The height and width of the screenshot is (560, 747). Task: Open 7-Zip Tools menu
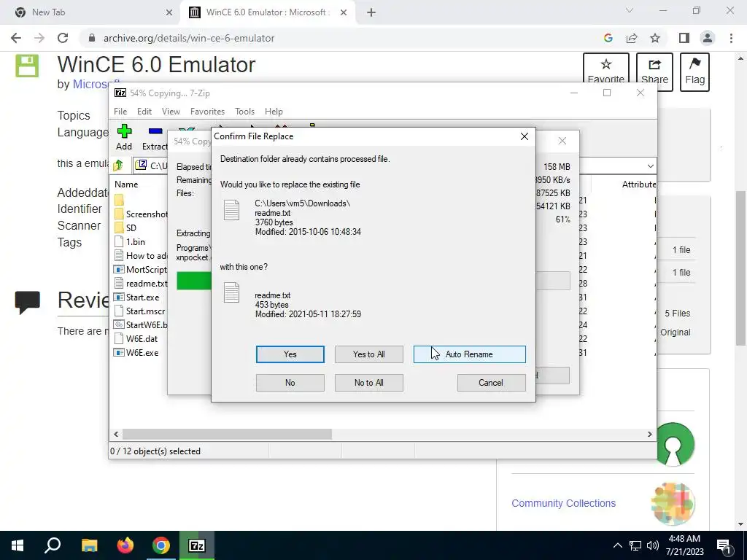[x=244, y=112]
